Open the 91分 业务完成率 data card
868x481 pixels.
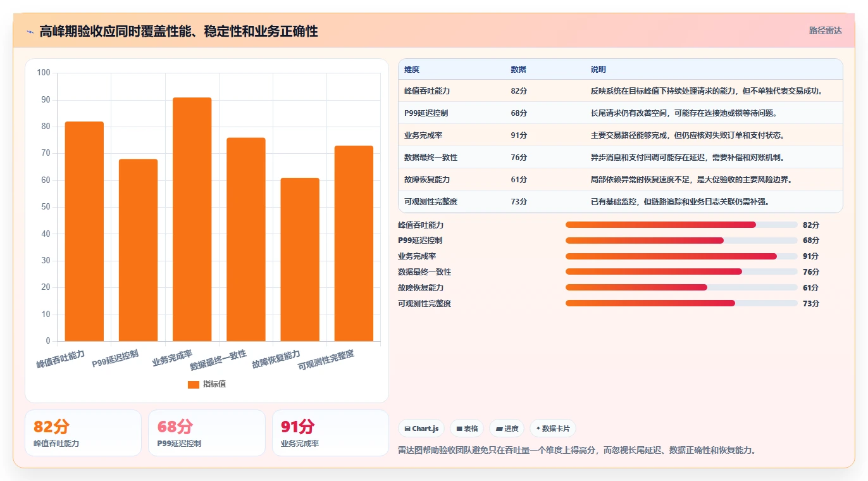[x=330, y=433]
